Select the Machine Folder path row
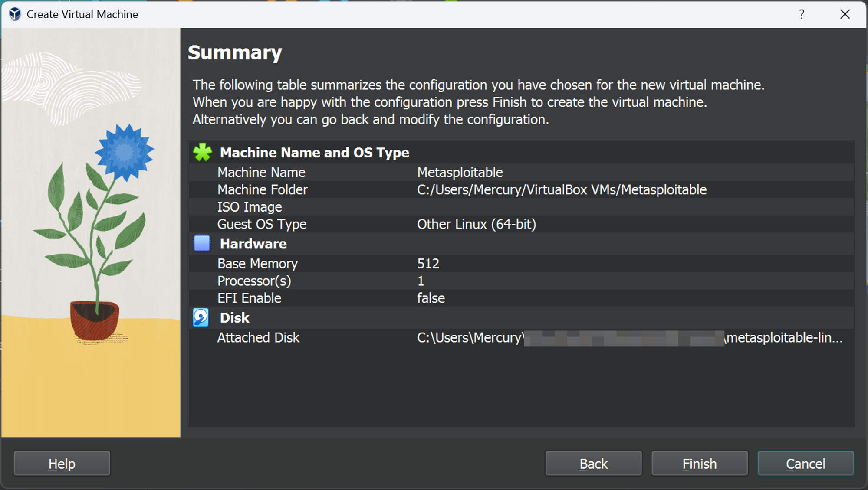The image size is (868, 490). coord(562,190)
